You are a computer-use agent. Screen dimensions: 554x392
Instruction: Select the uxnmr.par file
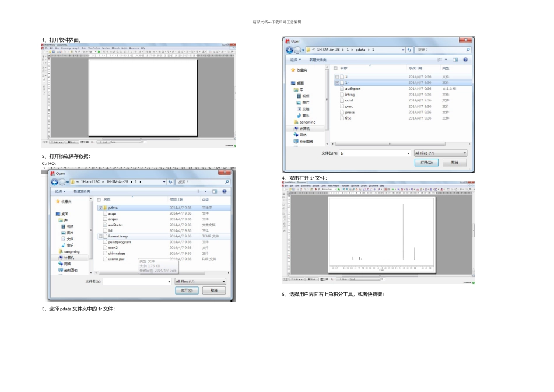click(x=116, y=259)
